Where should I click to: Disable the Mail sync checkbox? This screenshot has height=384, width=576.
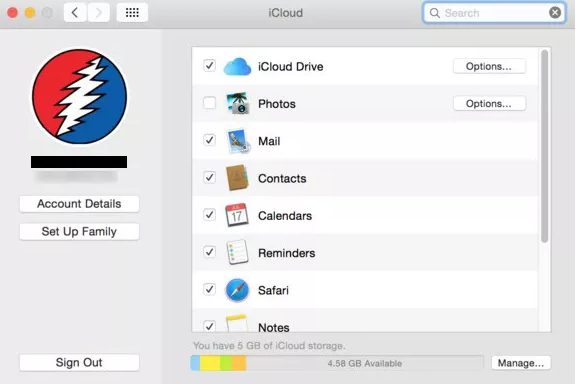point(209,140)
